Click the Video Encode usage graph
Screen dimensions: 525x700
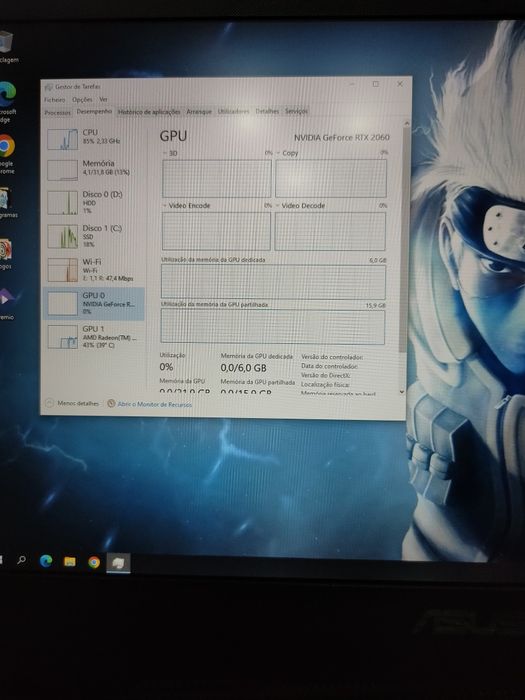(216, 231)
